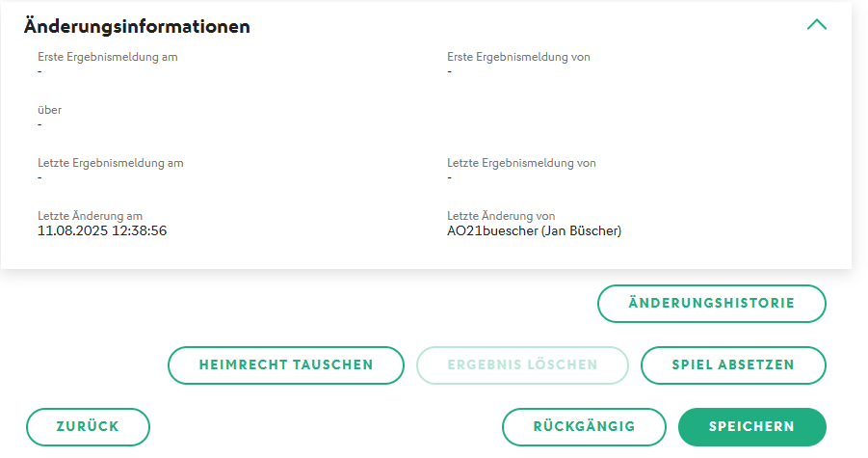Viewport: 868px width, 458px height.
Task: Click the Änderungsinformationen heading
Action: 137,27
